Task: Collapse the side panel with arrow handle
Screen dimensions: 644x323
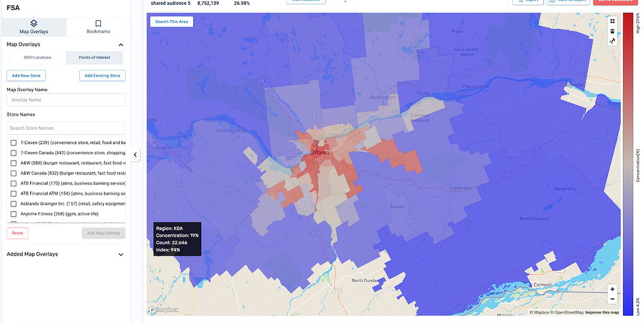Action: 135,155
